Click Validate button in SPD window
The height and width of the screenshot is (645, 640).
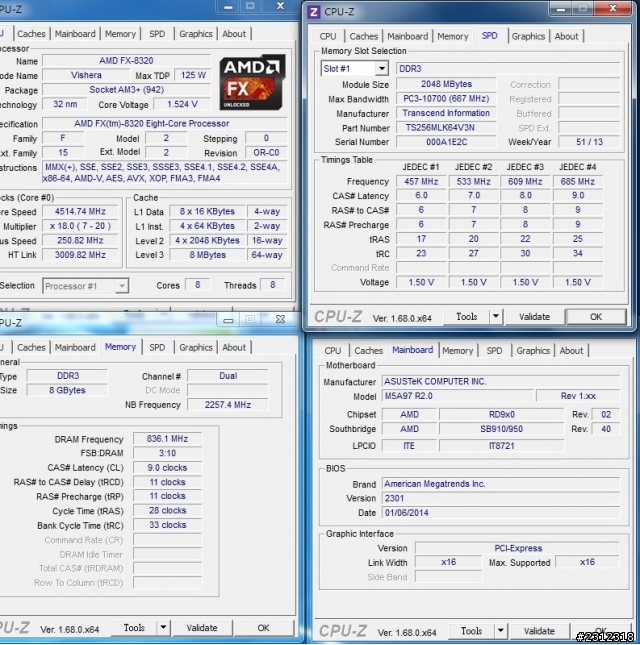coord(534,317)
